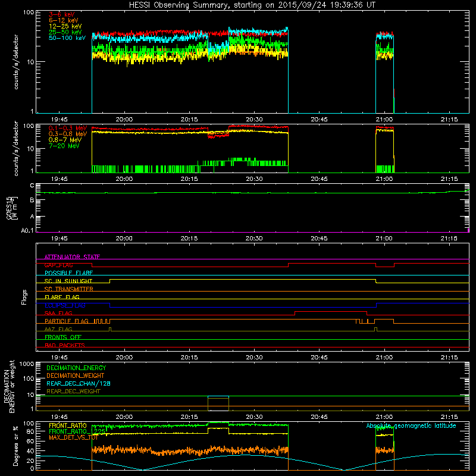
Task: Select the BAD_PACKETS flag label
Action: [x=65, y=345]
